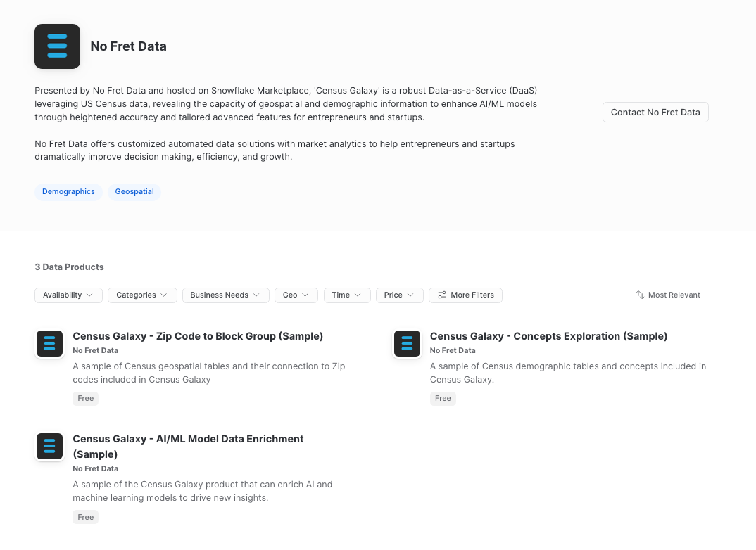Click No Fret Data provider name under AI/ML listing
The width and height of the screenshot is (756, 550).
pos(96,468)
